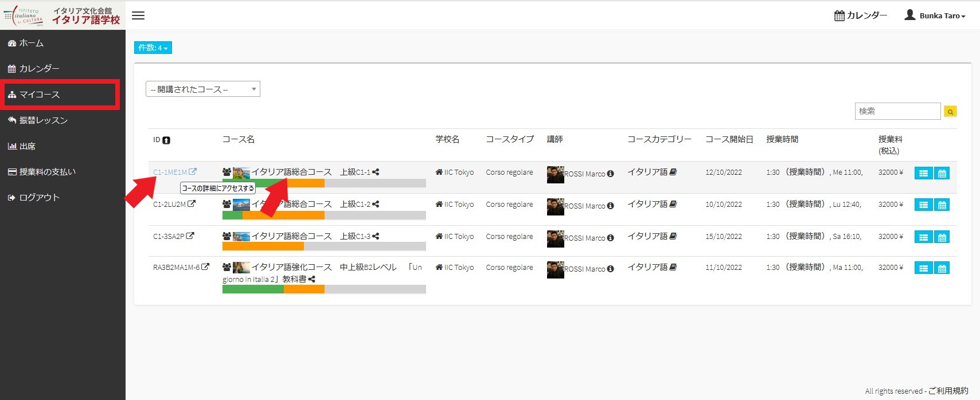This screenshot has height=400, width=980.
Task: Click the 検索 search input field
Action: tap(897, 111)
